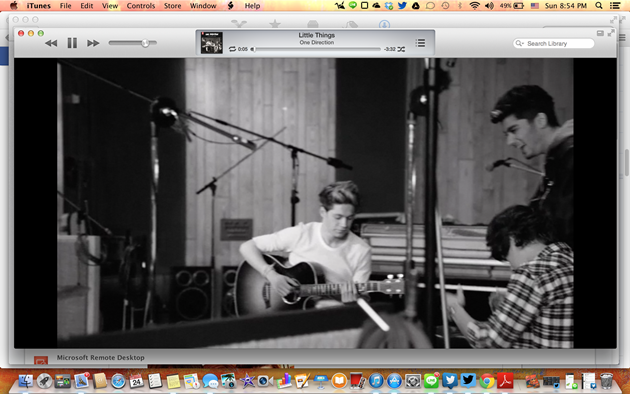The height and width of the screenshot is (394, 630).
Task: Click the Wi-Fi status icon
Action: [x=475, y=6]
